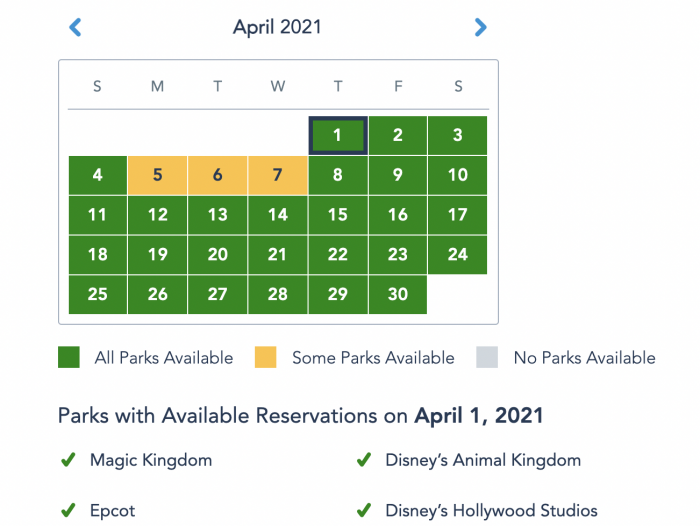Click the Epcot green checkmark
The image size is (700, 526).
68,510
